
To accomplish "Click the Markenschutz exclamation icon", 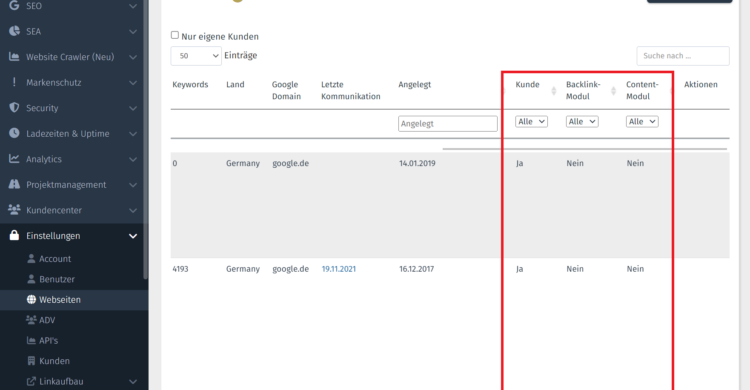I will pyautogui.click(x=14, y=82).
